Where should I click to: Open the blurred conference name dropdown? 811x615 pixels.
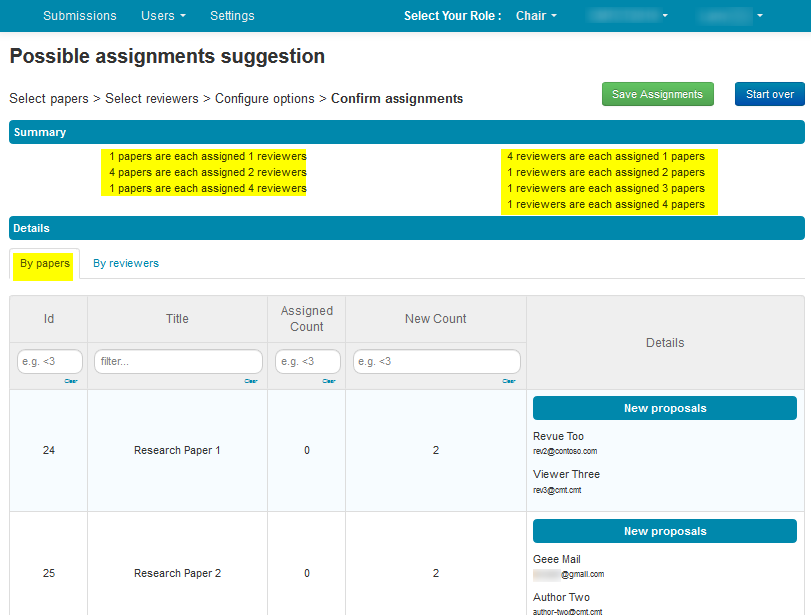tap(627, 16)
